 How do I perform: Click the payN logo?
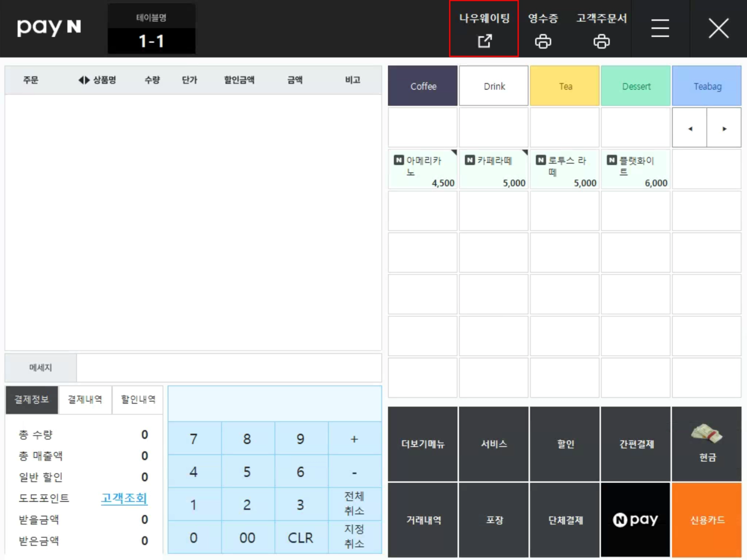click(49, 28)
